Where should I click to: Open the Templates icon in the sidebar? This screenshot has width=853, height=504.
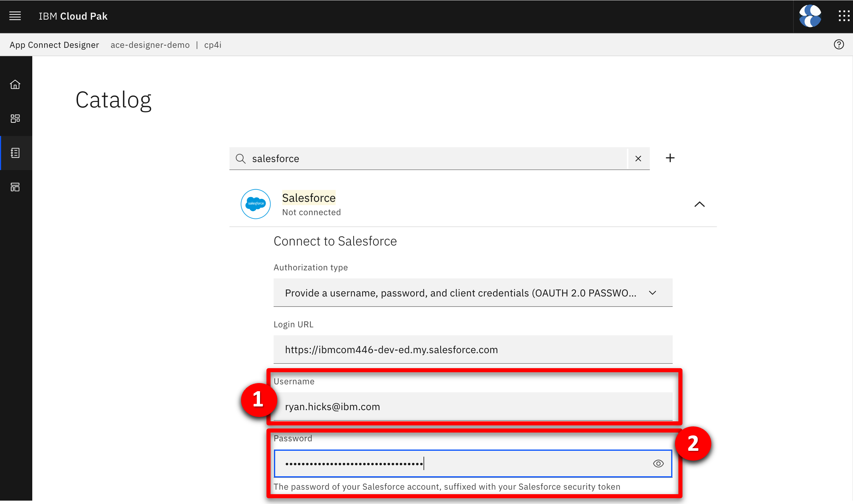(15, 187)
